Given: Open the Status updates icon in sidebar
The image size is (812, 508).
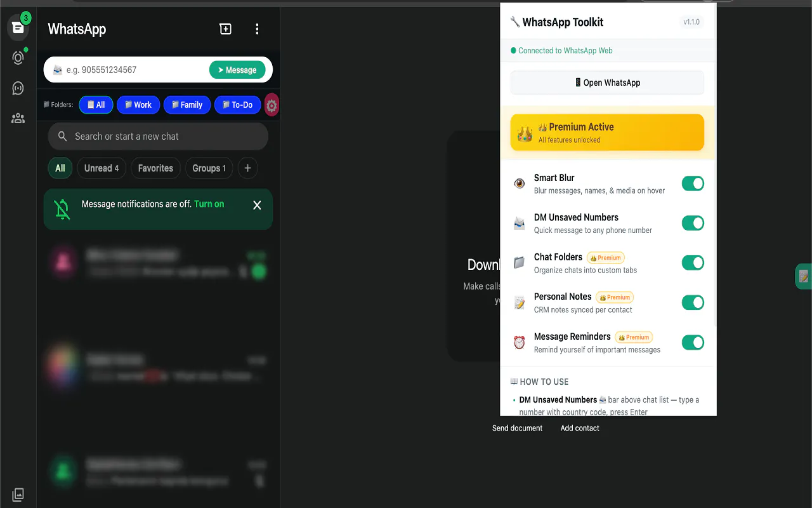Looking at the screenshot, I should pyautogui.click(x=18, y=58).
